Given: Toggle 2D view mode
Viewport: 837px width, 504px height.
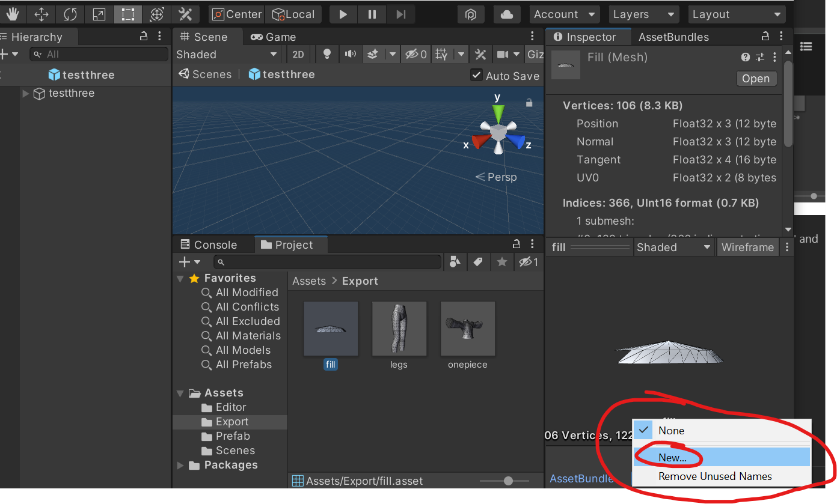Looking at the screenshot, I should 298,54.
